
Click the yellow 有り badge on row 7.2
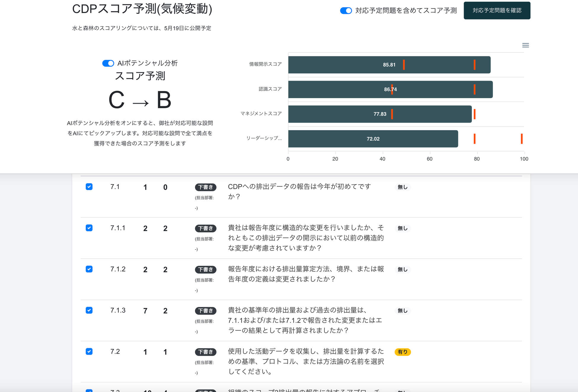[x=403, y=352]
